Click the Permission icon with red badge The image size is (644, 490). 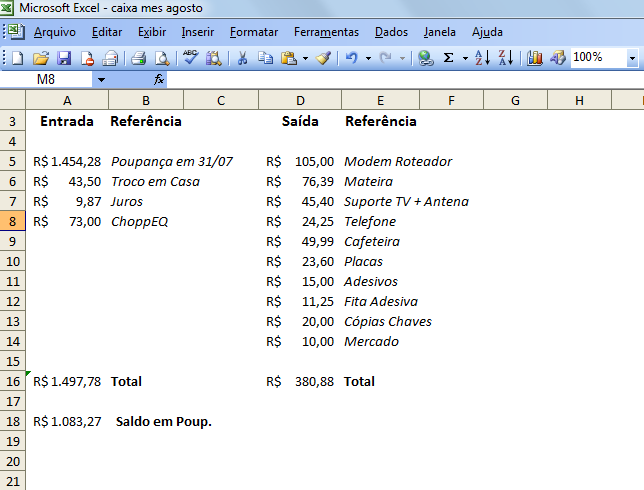point(87,58)
